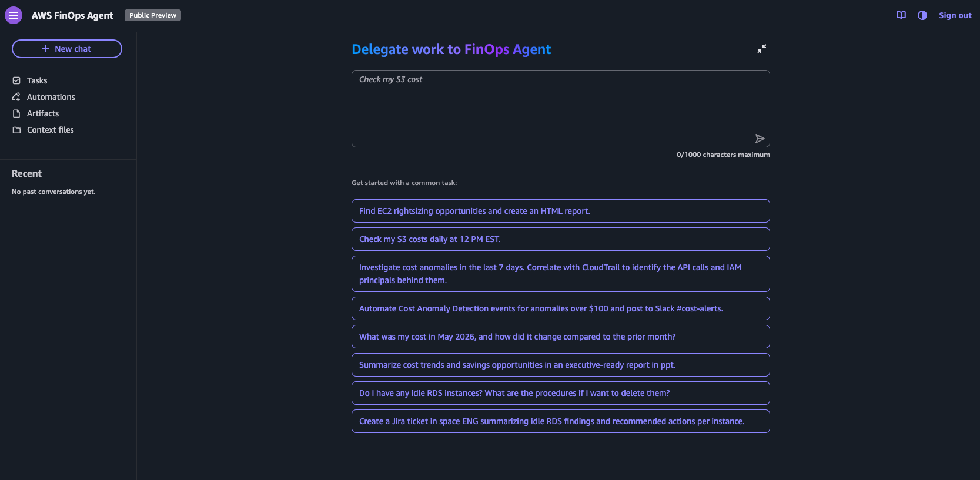Pick the investigate cost anomalies CloudTrail suggestion

pos(561,274)
